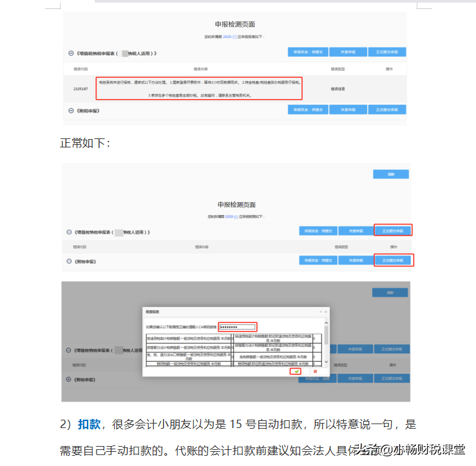Click the dialog scrollbar up arrow
Screen dimensions: 476x466
point(327,323)
